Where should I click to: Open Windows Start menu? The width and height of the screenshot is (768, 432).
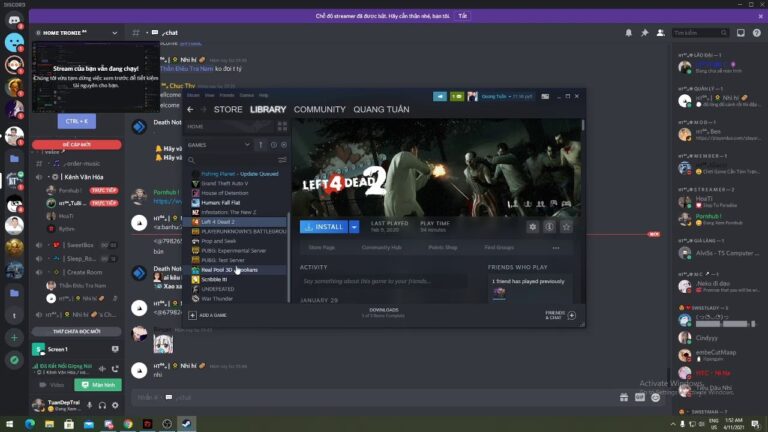coord(9,424)
